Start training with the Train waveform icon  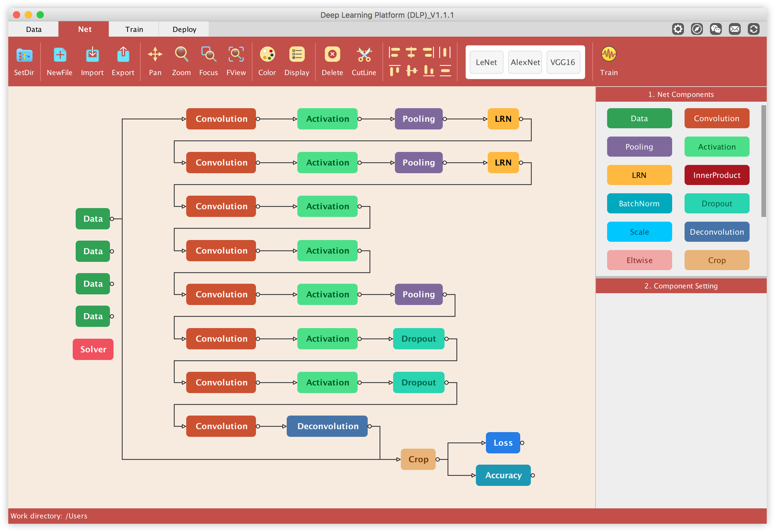(x=609, y=54)
